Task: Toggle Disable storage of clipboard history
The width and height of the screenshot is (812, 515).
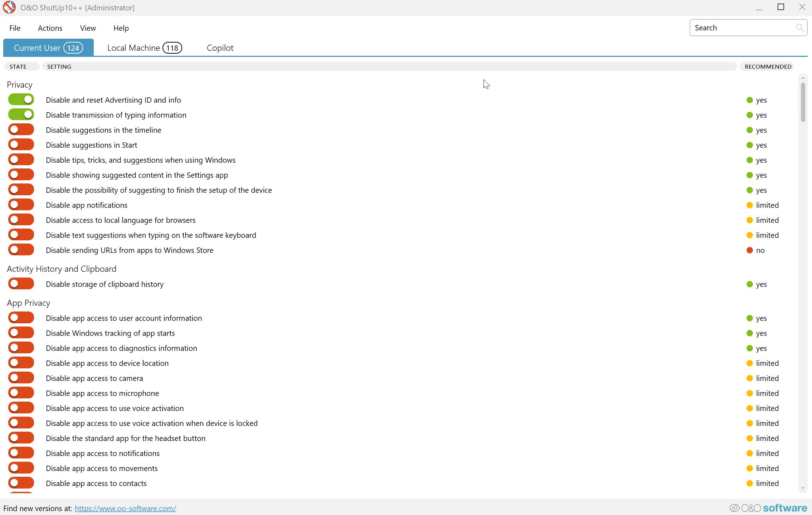Action: coord(21,284)
